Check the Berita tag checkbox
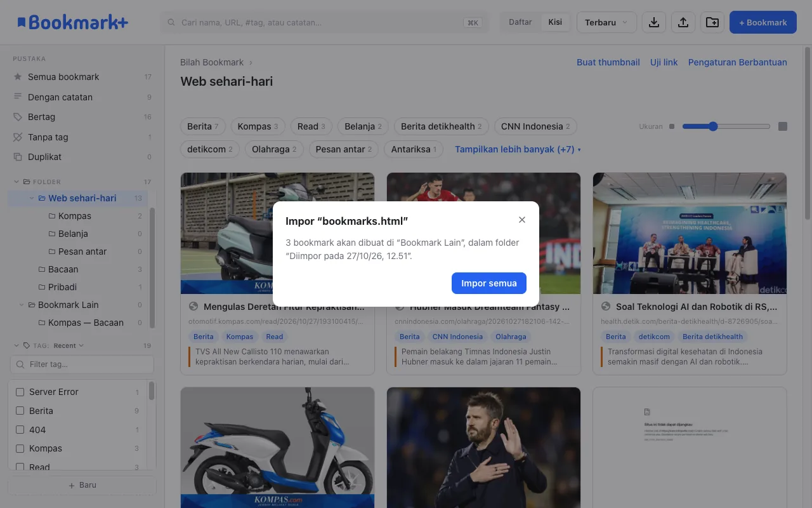 point(20,411)
